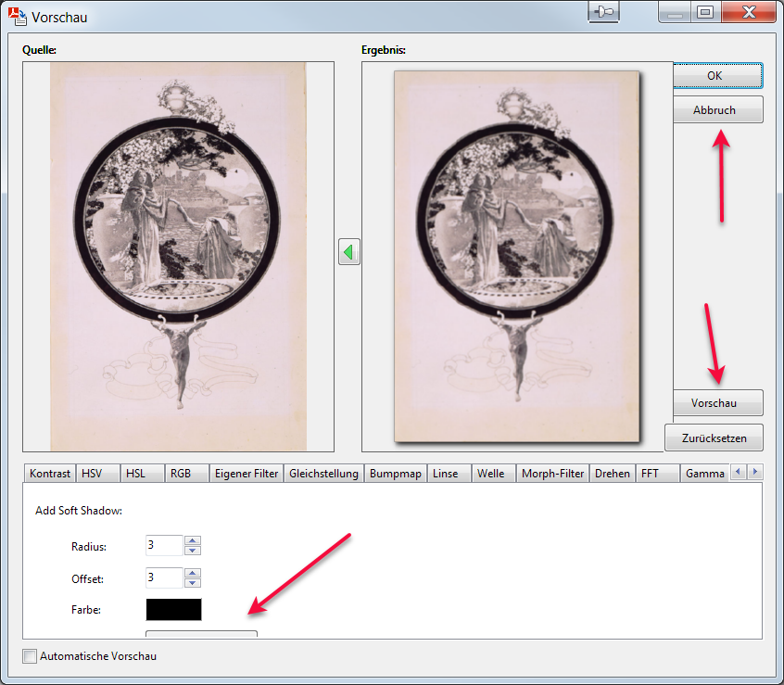This screenshot has height=685, width=784.
Task: Open the black Farbe color swatch
Action: coord(173,610)
